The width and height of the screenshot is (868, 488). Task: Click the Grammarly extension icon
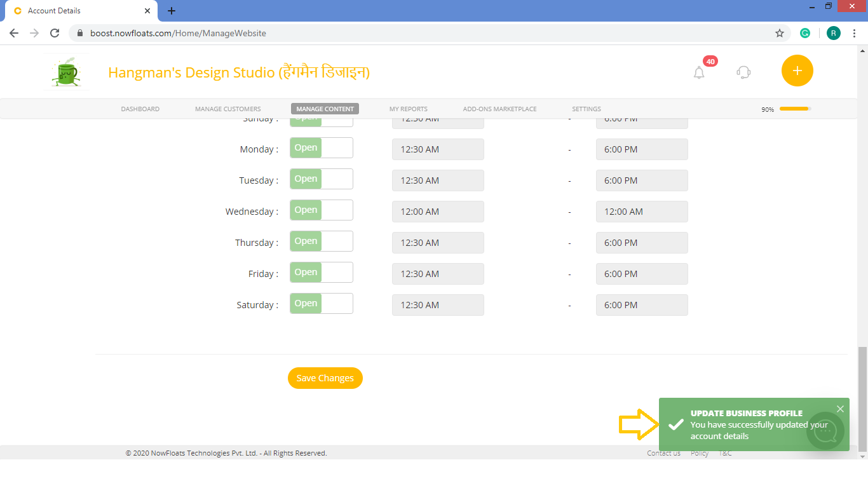coord(805,33)
